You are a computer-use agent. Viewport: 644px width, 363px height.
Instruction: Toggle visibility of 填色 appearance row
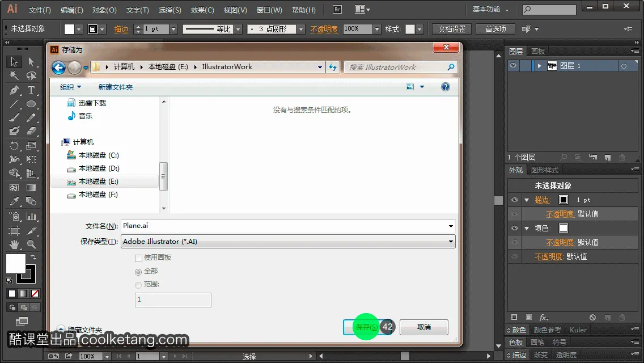point(515,228)
